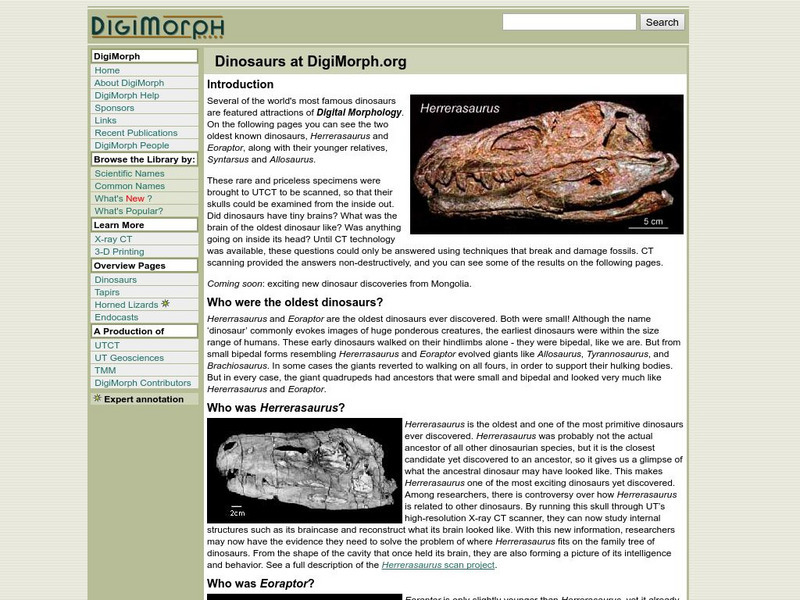Screen dimensions: 800x600
Task: Click the Expert annotation label
Action: pyautogui.click(x=144, y=399)
